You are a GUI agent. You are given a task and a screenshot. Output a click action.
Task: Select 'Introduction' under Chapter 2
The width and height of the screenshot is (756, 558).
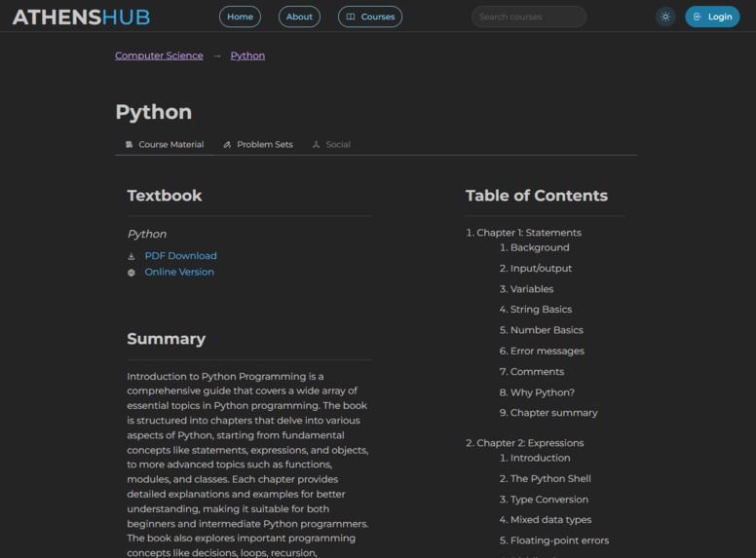pyautogui.click(x=540, y=458)
